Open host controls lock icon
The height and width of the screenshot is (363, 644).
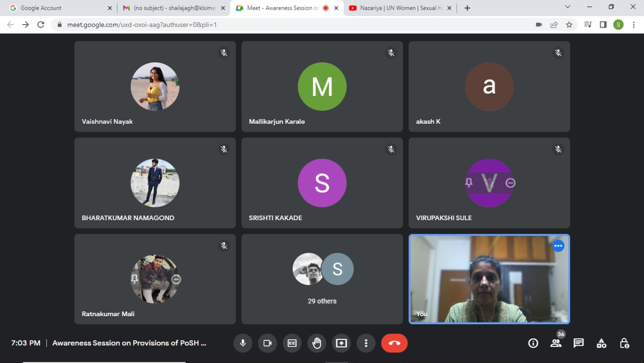[x=624, y=343]
